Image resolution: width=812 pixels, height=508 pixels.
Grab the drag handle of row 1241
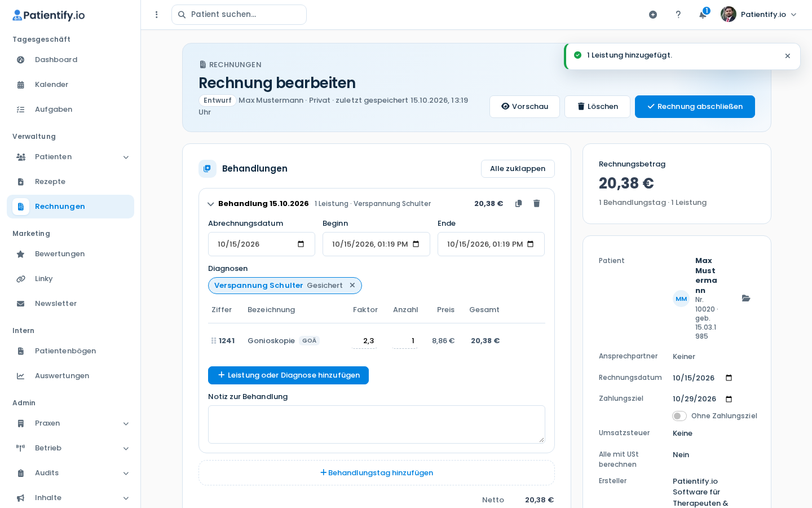tap(214, 341)
